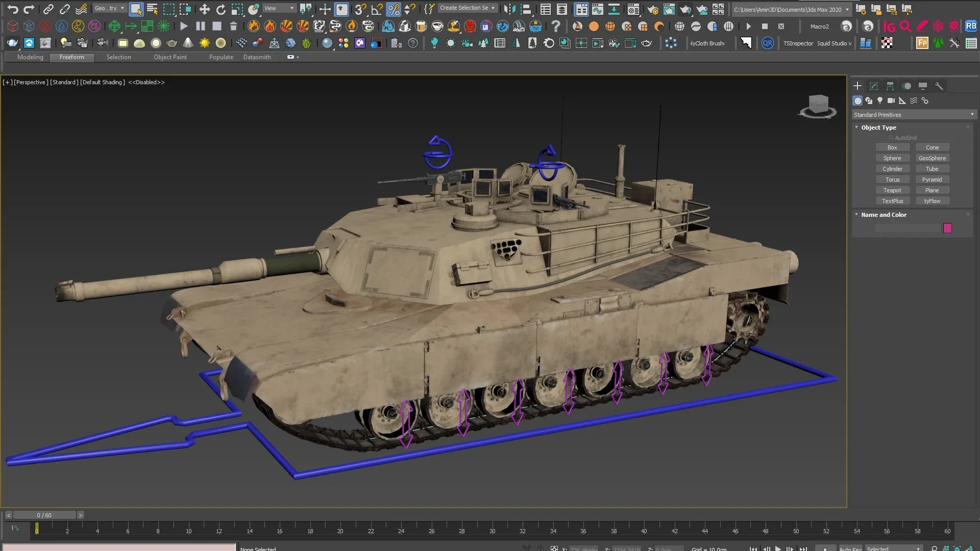
Task: Click the GeoSphere primitive button
Action: click(x=932, y=158)
